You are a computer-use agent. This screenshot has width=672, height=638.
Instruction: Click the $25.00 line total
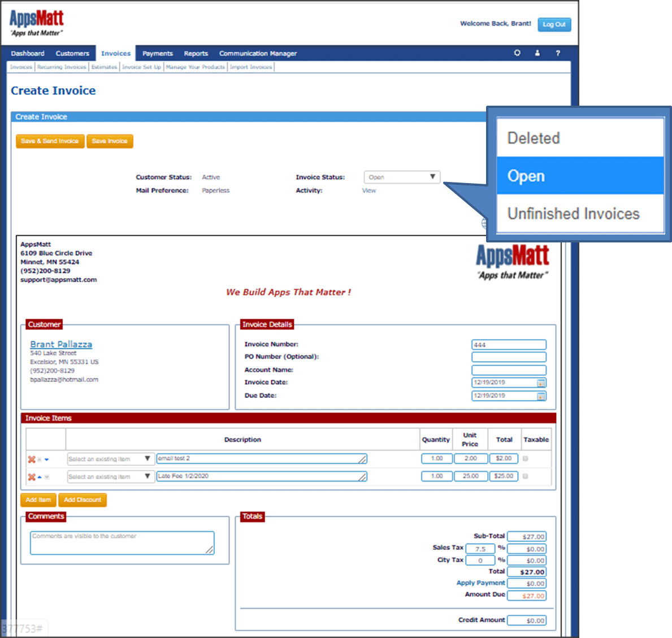tap(504, 476)
